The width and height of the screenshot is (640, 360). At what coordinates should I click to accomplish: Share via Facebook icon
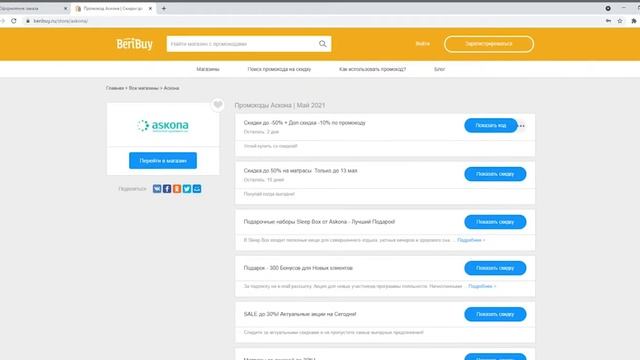pos(167,189)
